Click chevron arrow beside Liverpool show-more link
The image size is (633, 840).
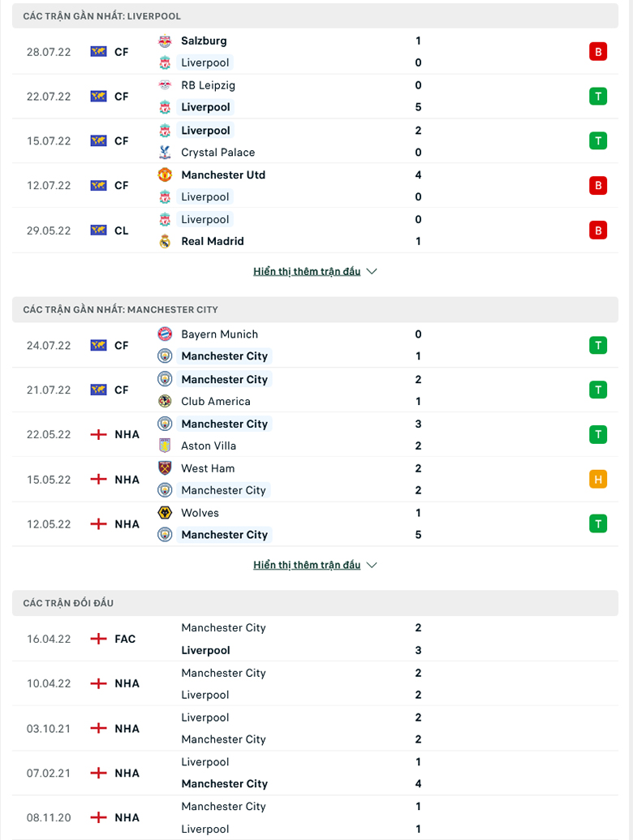click(372, 272)
